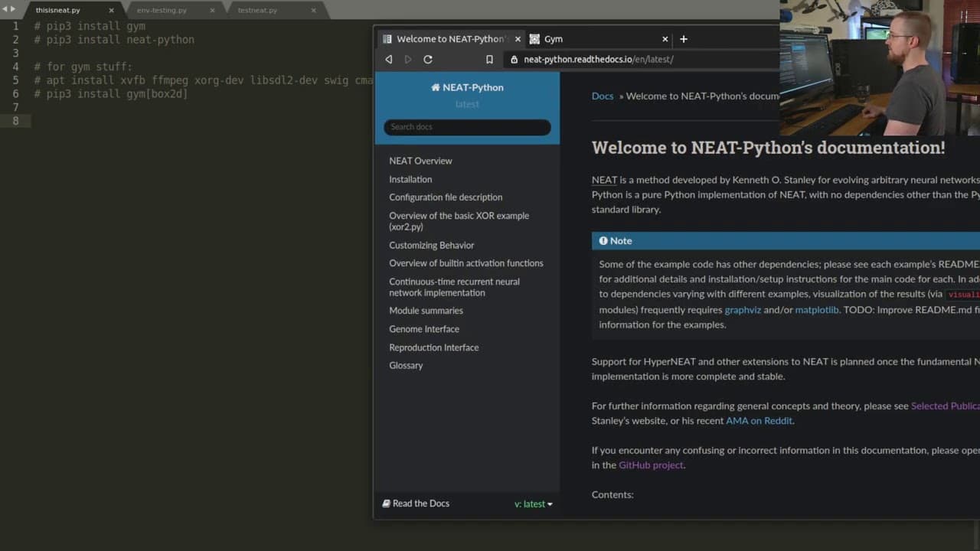
Task: Click line number 8 in the editor gutter
Action: (15, 121)
